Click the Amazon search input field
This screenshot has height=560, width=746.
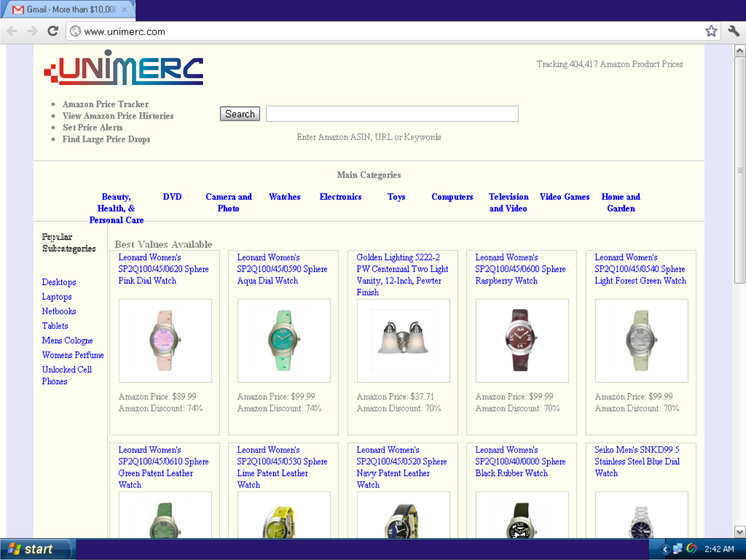[x=392, y=114]
